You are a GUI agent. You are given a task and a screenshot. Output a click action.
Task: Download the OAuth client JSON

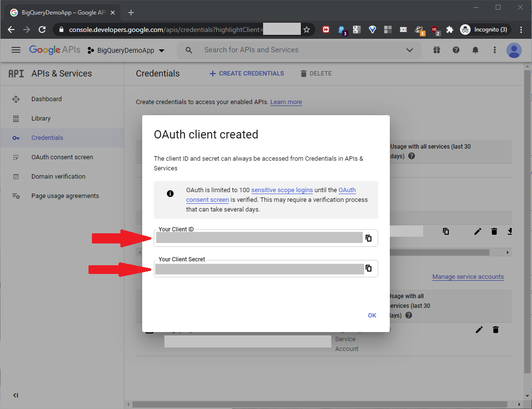pos(510,231)
